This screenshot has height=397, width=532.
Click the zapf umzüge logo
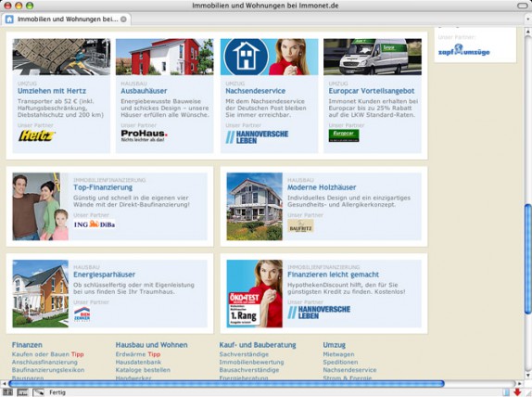point(463,50)
